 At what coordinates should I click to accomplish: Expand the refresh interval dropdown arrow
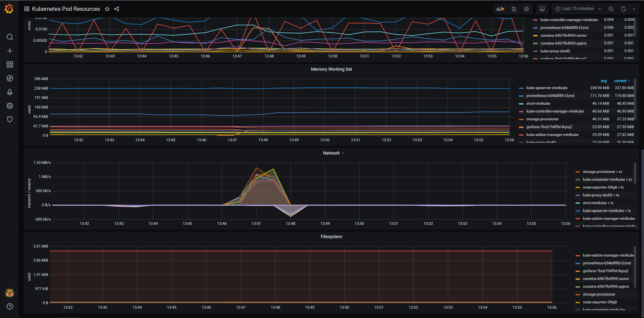(634, 9)
